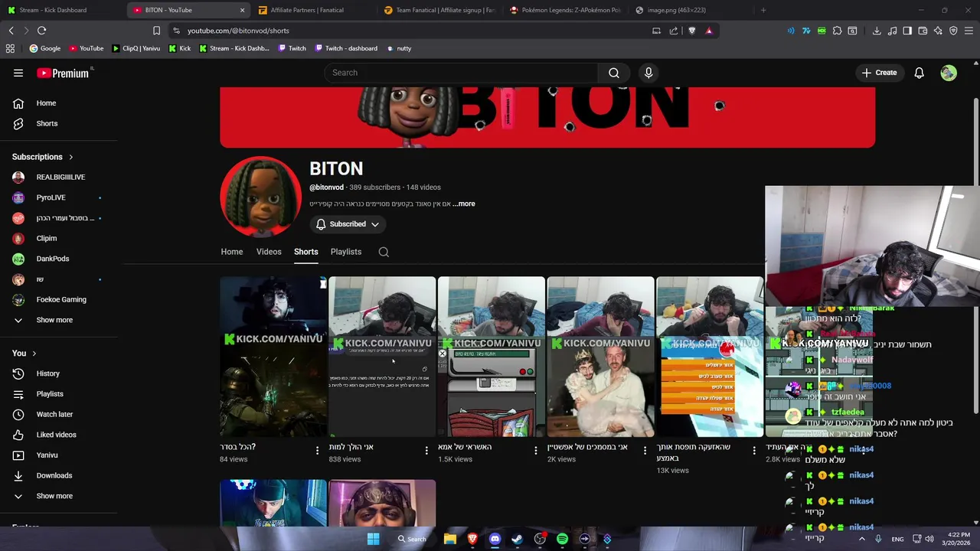Show hidden system tray icons
This screenshot has height=551, width=980.
[x=862, y=539]
